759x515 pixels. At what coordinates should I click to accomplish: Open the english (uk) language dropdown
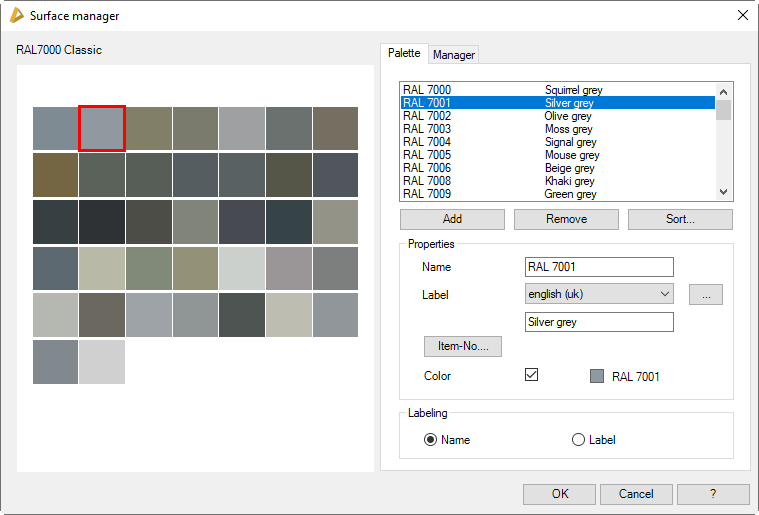click(599, 294)
